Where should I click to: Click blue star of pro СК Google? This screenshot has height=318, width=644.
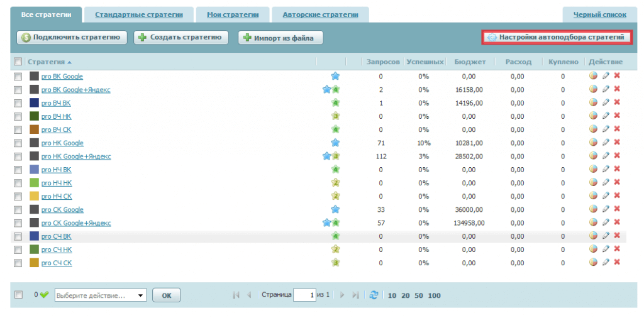pos(336,209)
